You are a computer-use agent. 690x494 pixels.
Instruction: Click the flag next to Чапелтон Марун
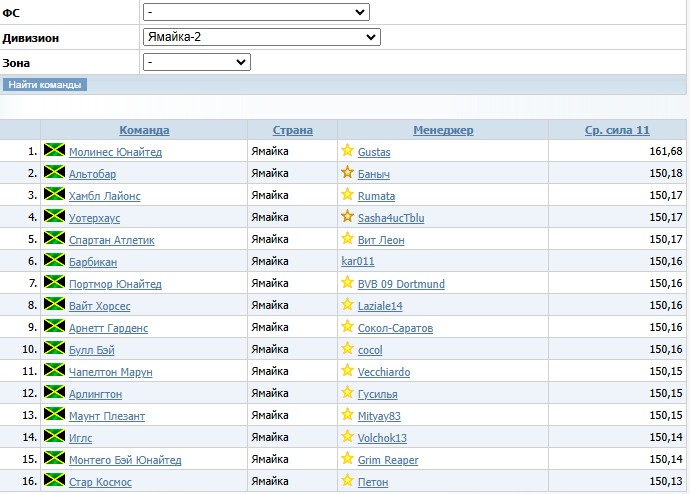click(54, 370)
